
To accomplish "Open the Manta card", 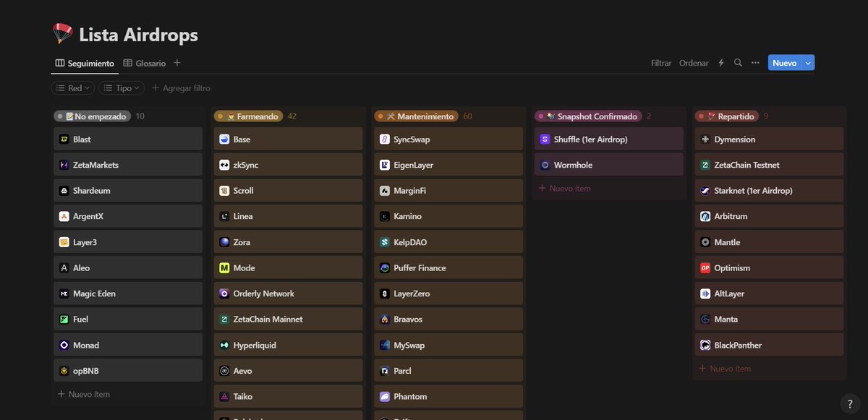I will coord(769,319).
